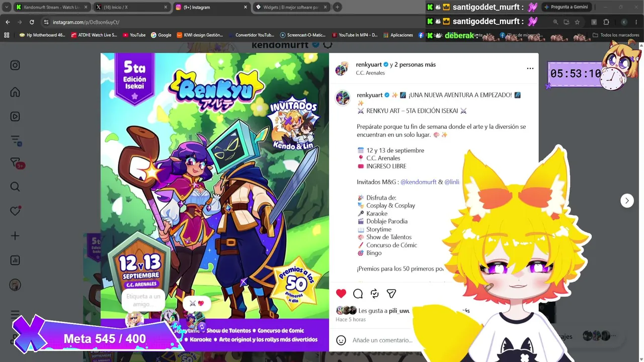Open the 'Screencast-O-Matic...' bookmark
644x362 pixels.
coord(303,35)
